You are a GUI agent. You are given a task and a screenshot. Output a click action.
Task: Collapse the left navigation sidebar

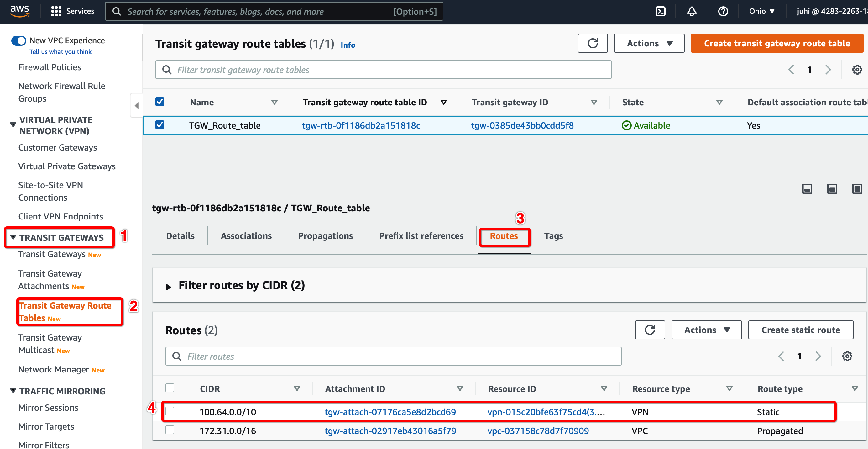coord(137,105)
